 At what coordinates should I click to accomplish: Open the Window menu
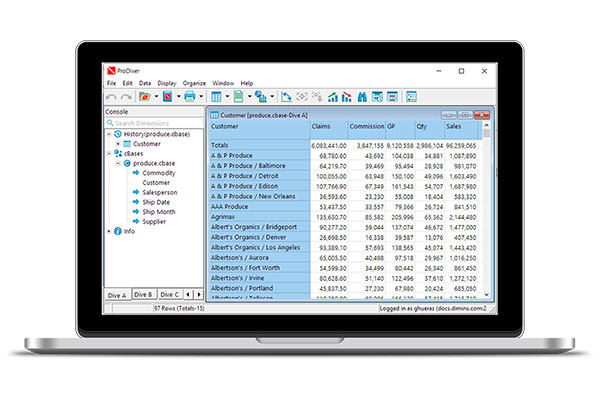coord(223,83)
